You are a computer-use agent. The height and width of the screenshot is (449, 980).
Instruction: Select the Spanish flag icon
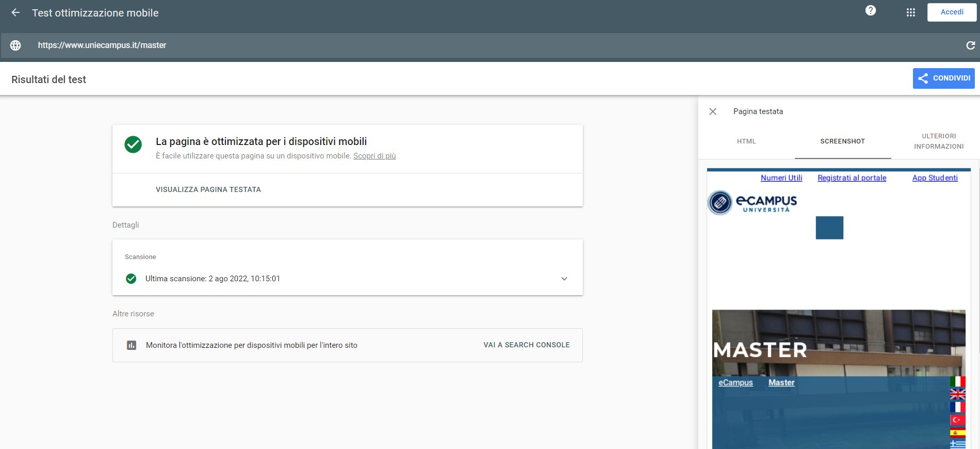pyautogui.click(x=958, y=433)
